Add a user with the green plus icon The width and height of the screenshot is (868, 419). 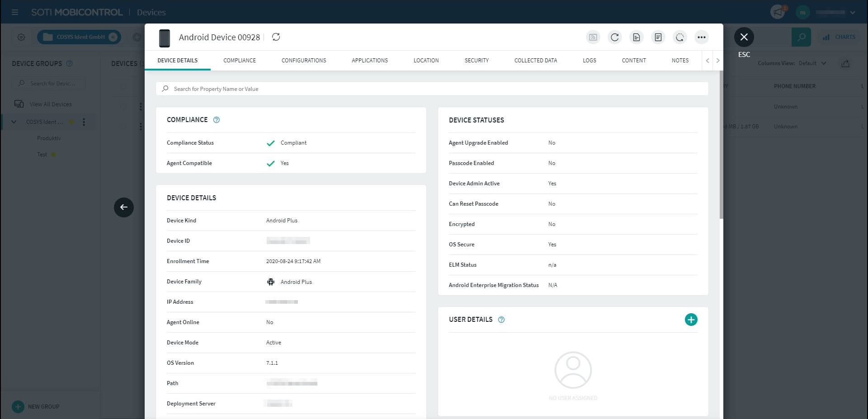(691, 320)
